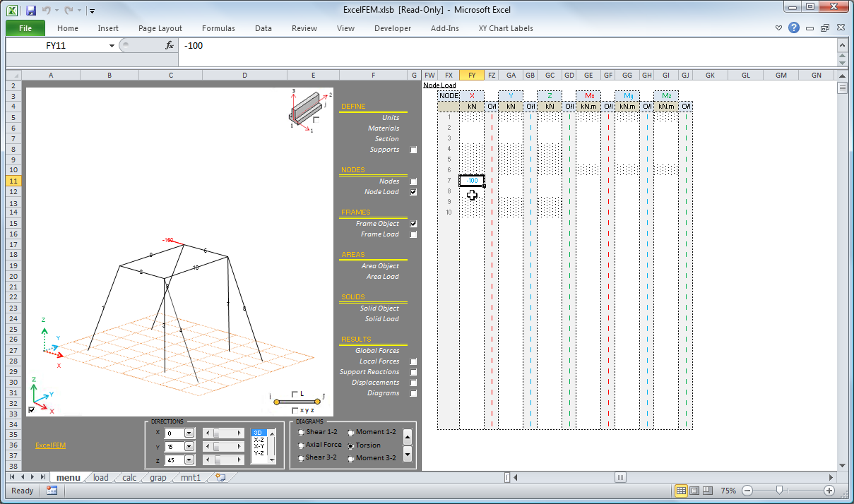Toggle the Nodes checkbox
The width and height of the screenshot is (854, 504).
(414, 181)
